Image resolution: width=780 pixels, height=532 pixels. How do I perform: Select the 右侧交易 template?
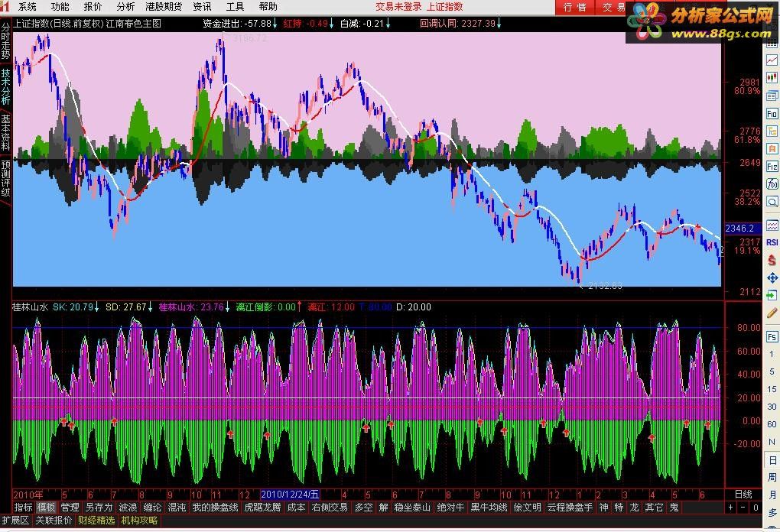pyautogui.click(x=330, y=508)
